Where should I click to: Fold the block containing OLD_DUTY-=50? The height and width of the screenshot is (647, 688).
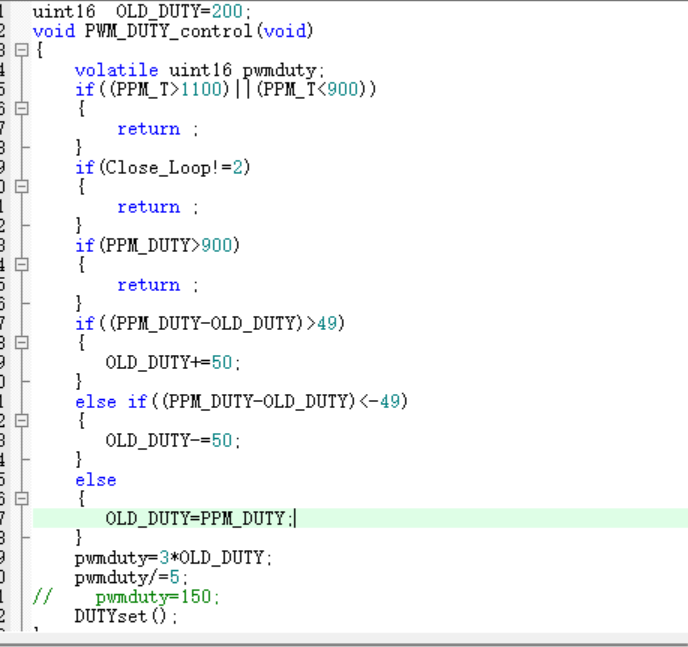click(21, 421)
